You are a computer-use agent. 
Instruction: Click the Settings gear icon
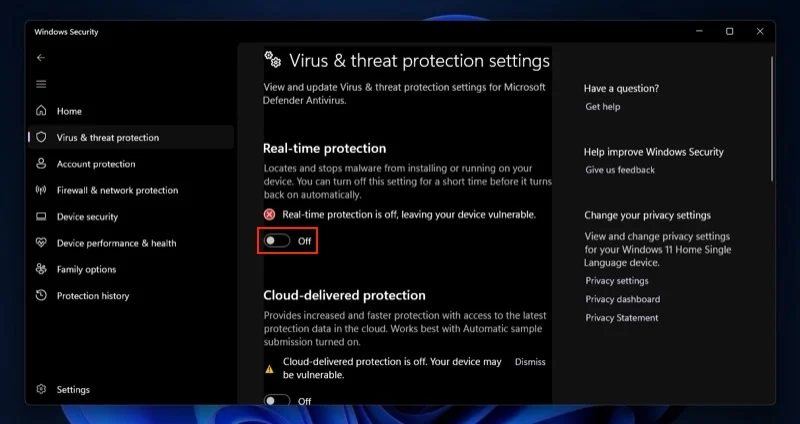pos(41,389)
